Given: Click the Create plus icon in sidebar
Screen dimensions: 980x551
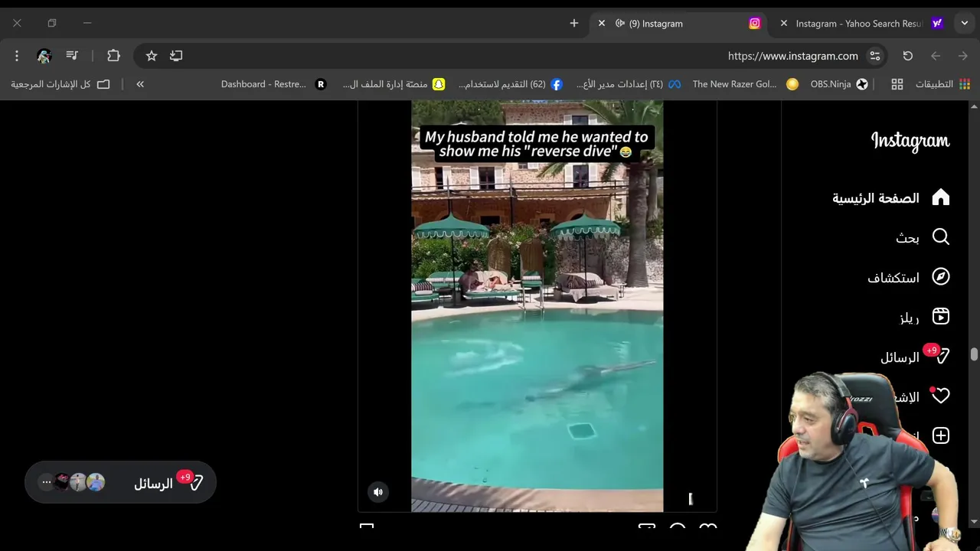Looking at the screenshot, I should 941,435.
